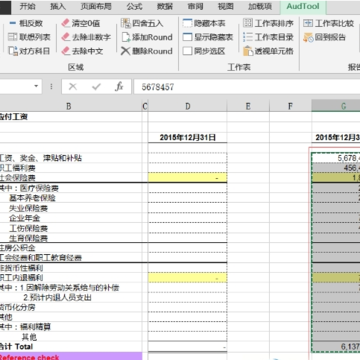Screen dimensions: 360x360
Task: Click column D header cell 2015年12月31日
Action: (188, 137)
